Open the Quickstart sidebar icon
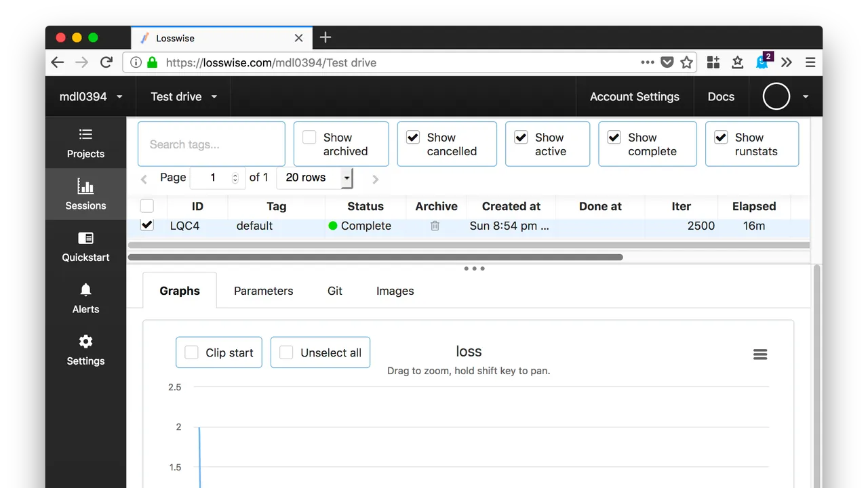Image resolution: width=868 pixels, height=488 pixels. point(85,238)
